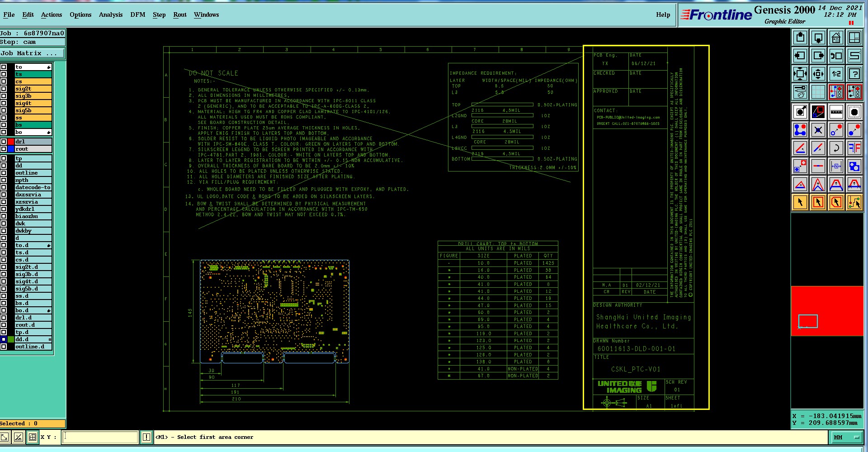Click the exclamation mark button beside XY field
The image size is (868, 452).
146,437
